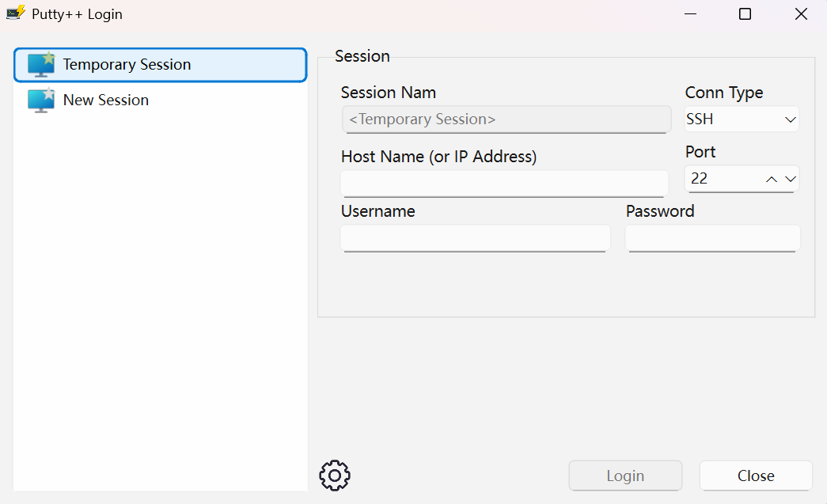Click the 'Username' label
827x504 pixels.
pyautogui.click(x=378, y=211)
